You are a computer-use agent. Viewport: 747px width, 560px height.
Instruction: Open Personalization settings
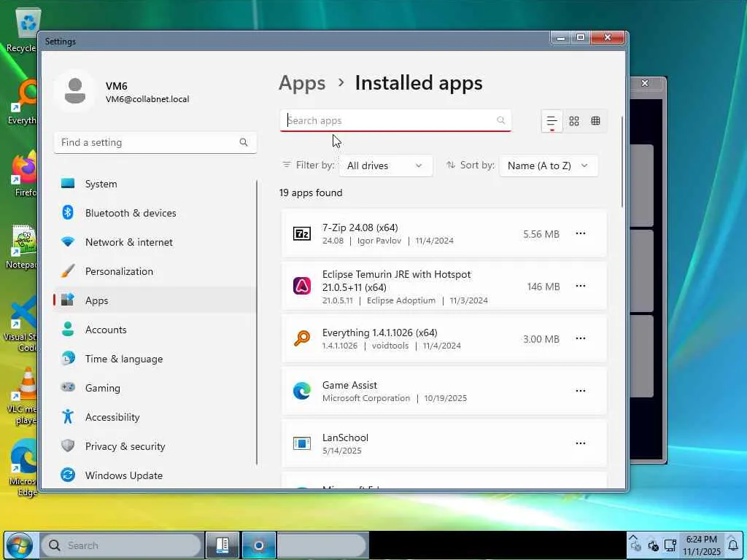click(x=155, y=271)
